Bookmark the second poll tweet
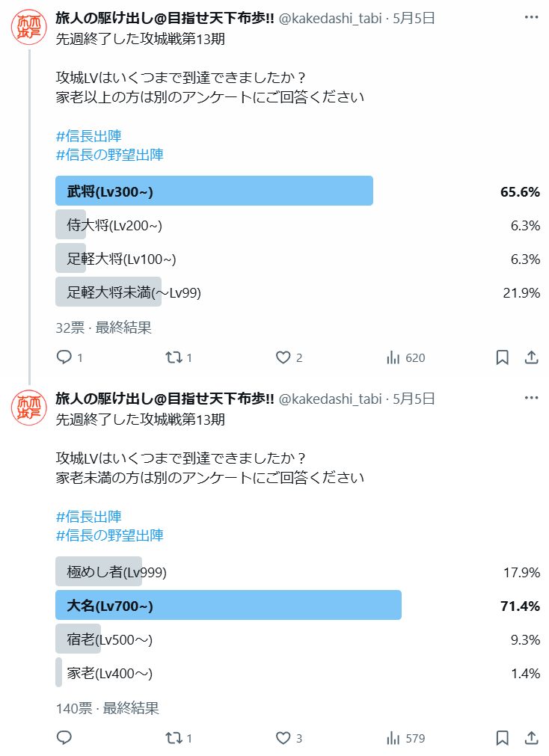This screenshot has height=756, width=549. (x=502, y=737)
